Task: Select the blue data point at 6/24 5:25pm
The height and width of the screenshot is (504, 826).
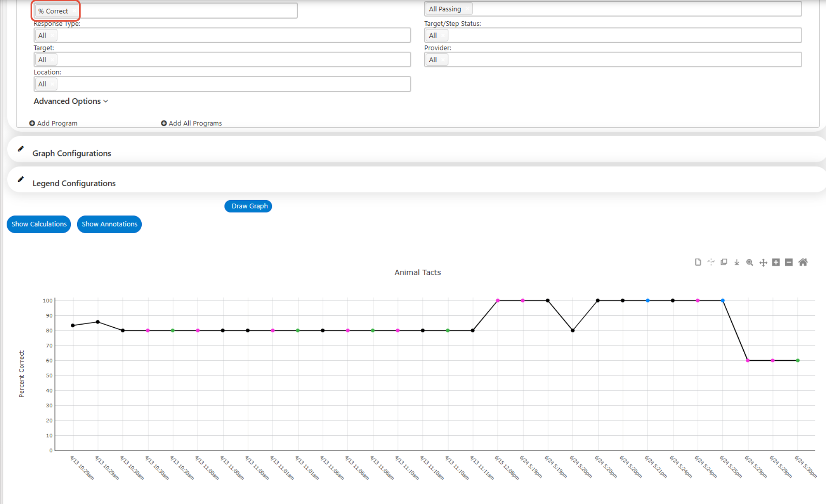Action: coord(723,301)
